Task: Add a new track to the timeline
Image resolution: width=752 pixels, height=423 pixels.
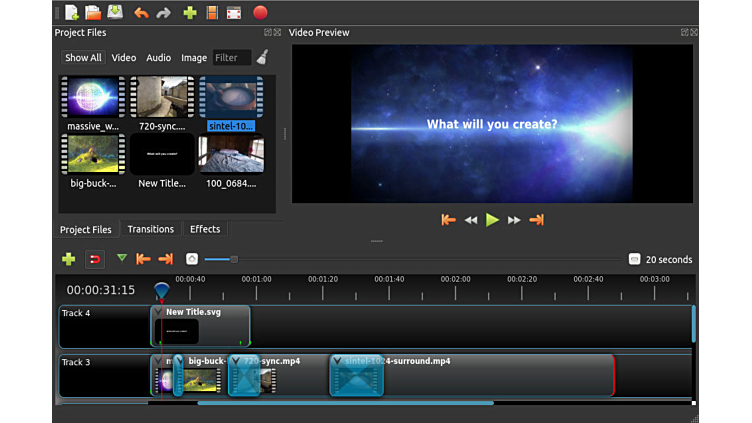Action: (x=68, y=259)
